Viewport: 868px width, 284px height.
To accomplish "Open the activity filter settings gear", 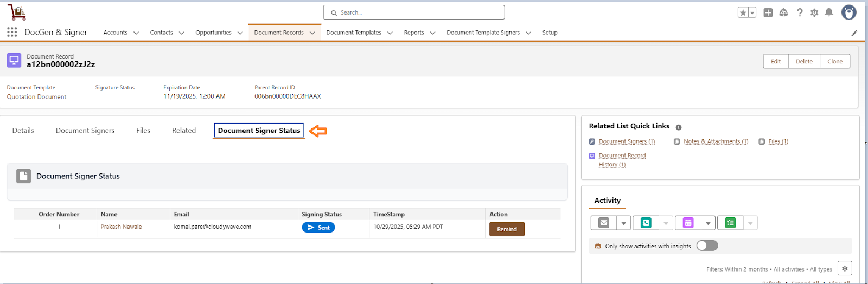I will (845, 268).
